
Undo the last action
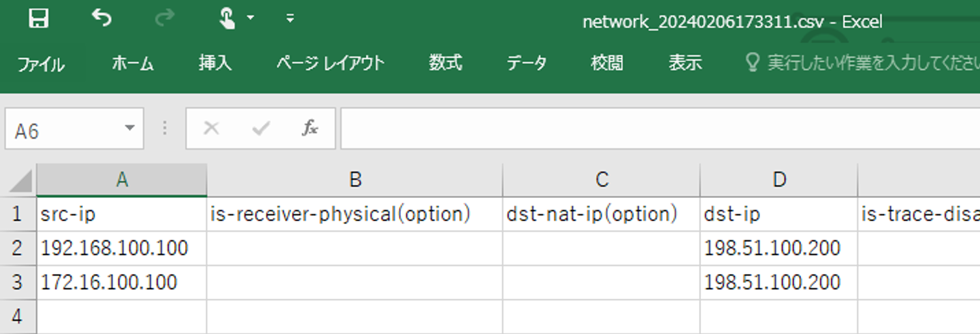tap(101, 19)
